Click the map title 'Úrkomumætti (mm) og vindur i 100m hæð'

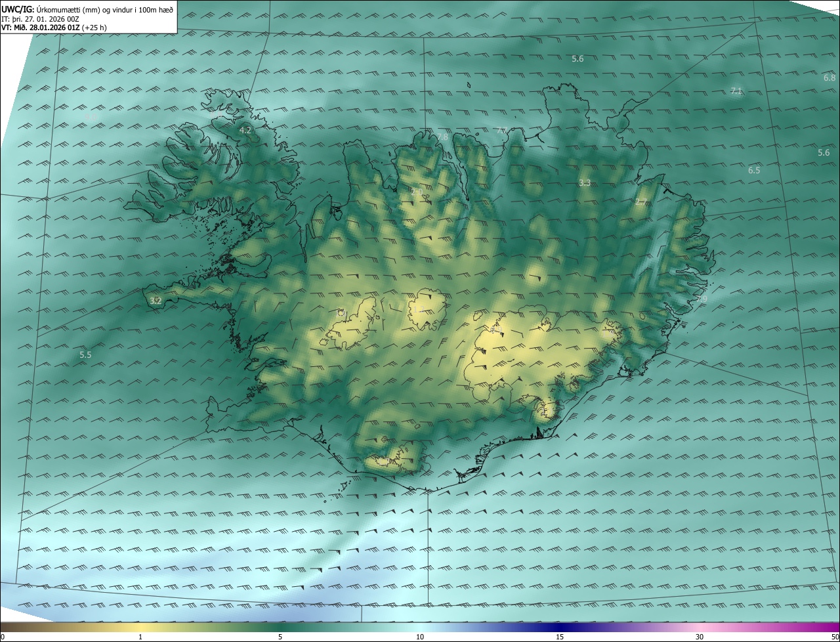105,10
